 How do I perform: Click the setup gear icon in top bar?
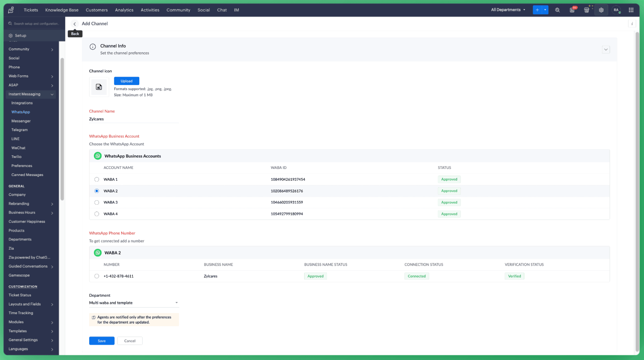point(601,10)
